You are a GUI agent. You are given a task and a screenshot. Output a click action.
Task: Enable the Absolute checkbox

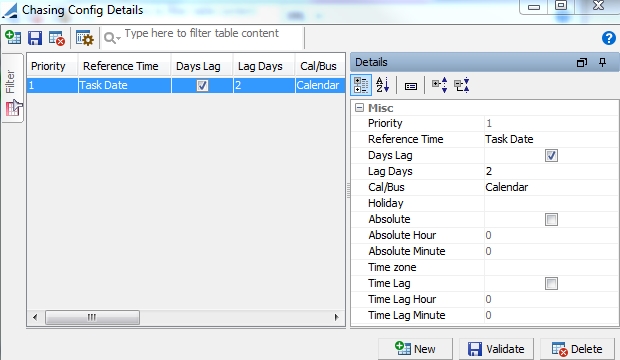coord(551,220)
